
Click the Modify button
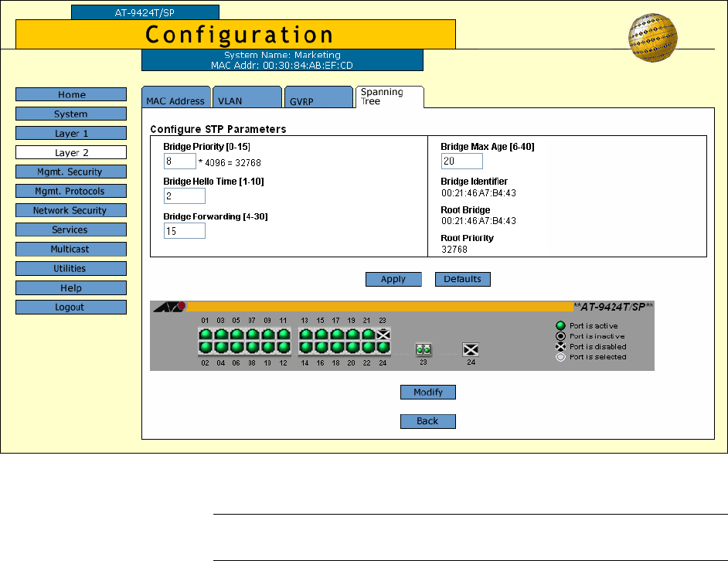click(x=427, y=393)
